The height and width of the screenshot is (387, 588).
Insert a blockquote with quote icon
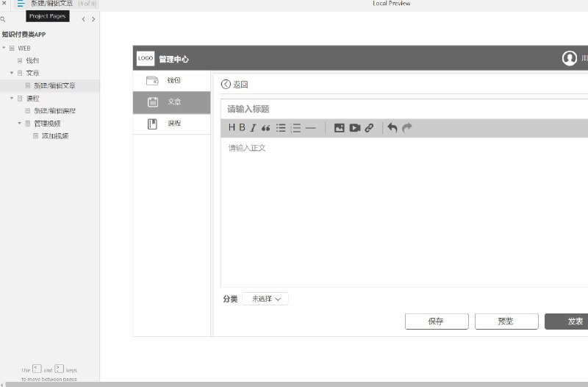click(x=266, y=128)
